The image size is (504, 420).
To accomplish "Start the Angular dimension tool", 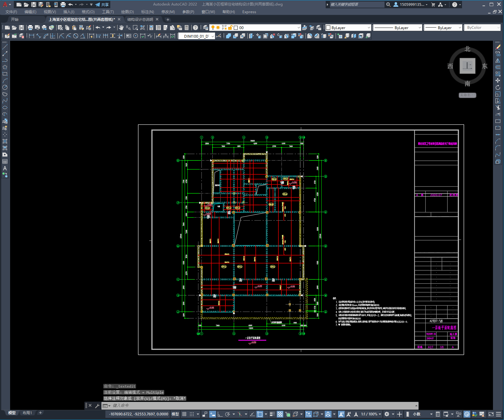I will [x=82, y=36].
